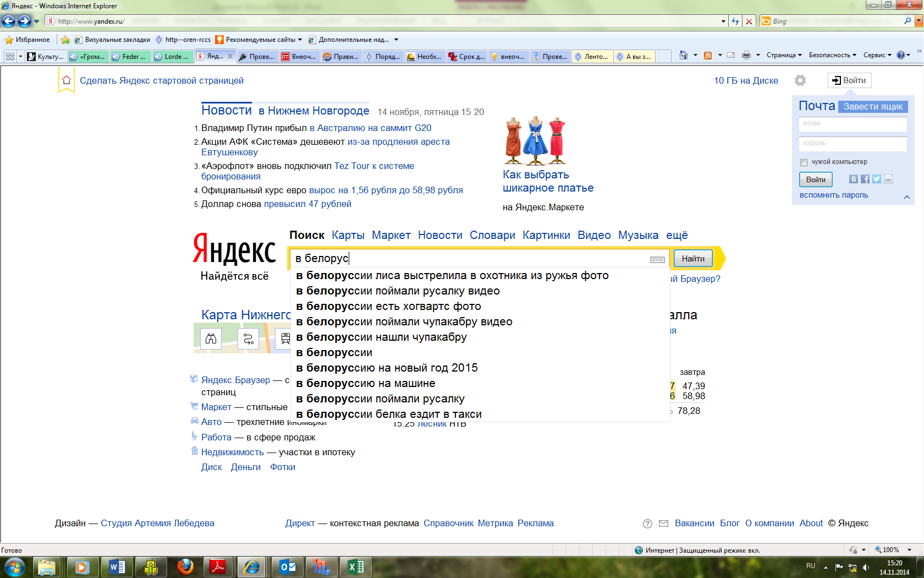Viewport: 924px width, 578px height.
Task: Click the route icon on the map
Action: [249, 339]
